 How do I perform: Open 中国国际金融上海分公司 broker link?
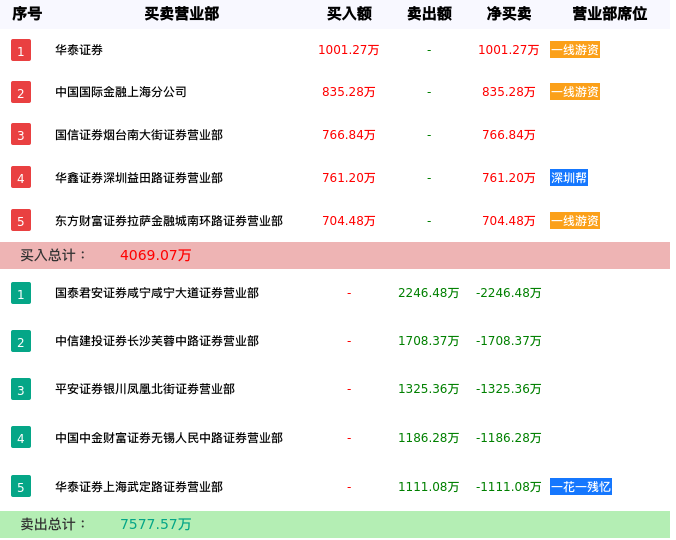coord(121,92)
